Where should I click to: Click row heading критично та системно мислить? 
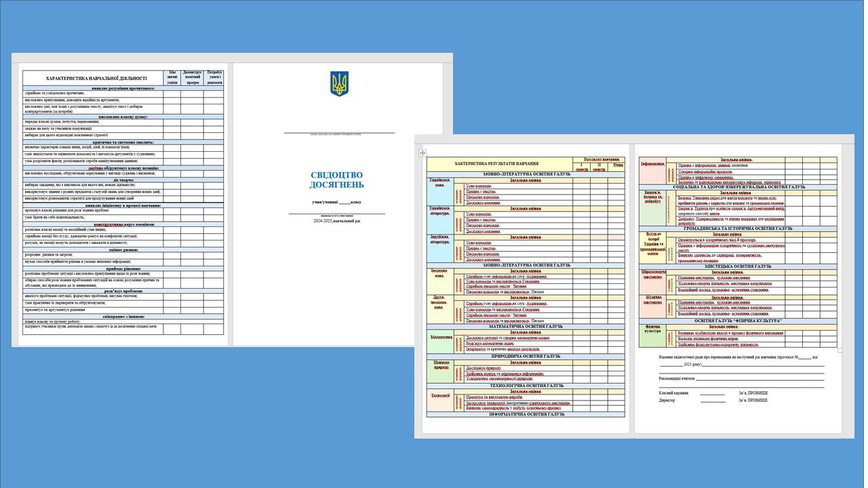tap(123, 142)
